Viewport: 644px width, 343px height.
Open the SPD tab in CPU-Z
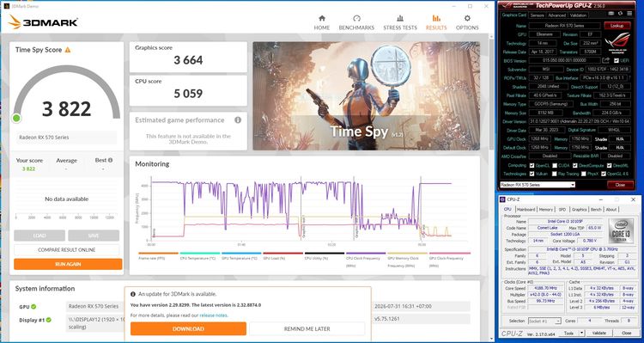(562, 210)
